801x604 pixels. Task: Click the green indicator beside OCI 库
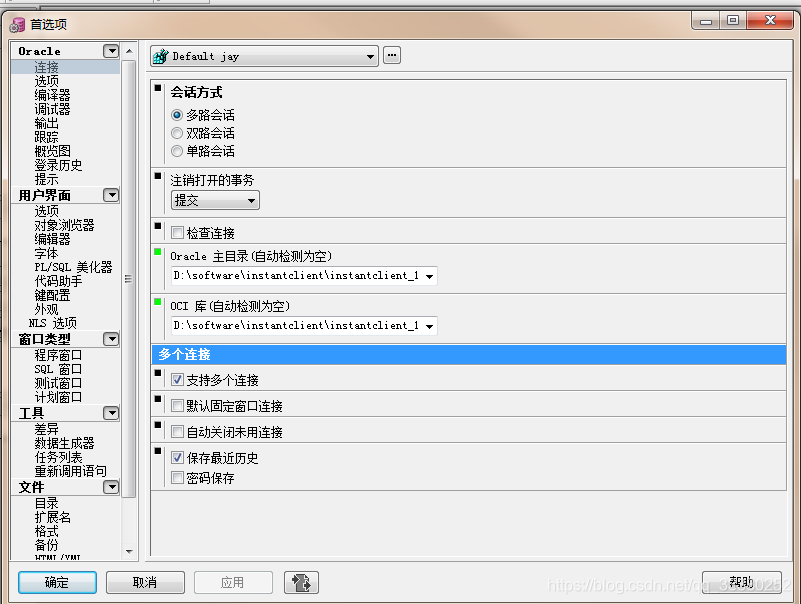point(158,304)
